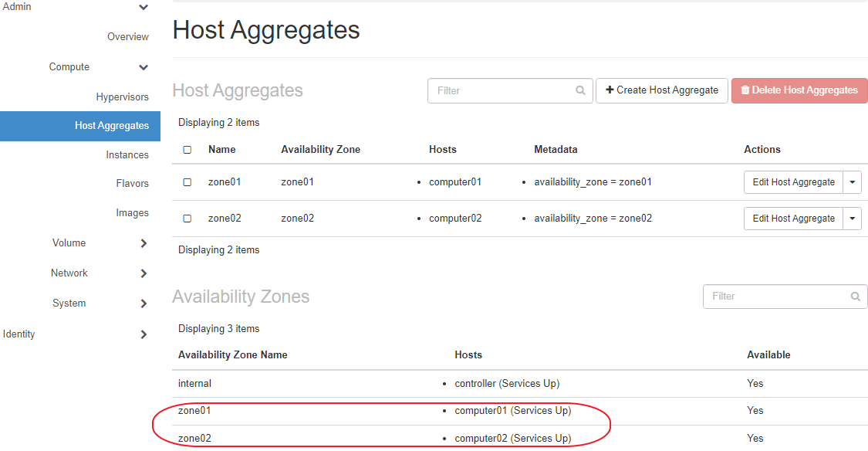Open zone02 actions dropdown arrow
The height and width of the screenshot is (451, 868).
coord(852,219)
